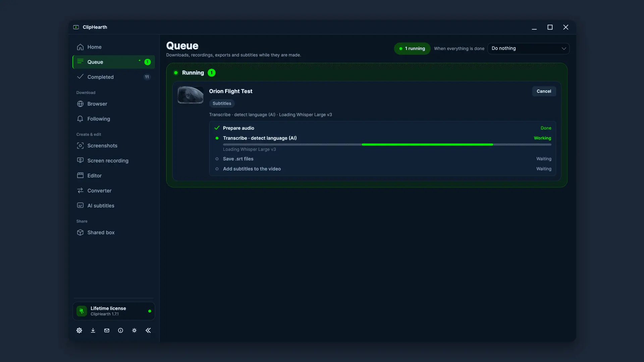Click the Screenshots capture icon

point(80,146)
